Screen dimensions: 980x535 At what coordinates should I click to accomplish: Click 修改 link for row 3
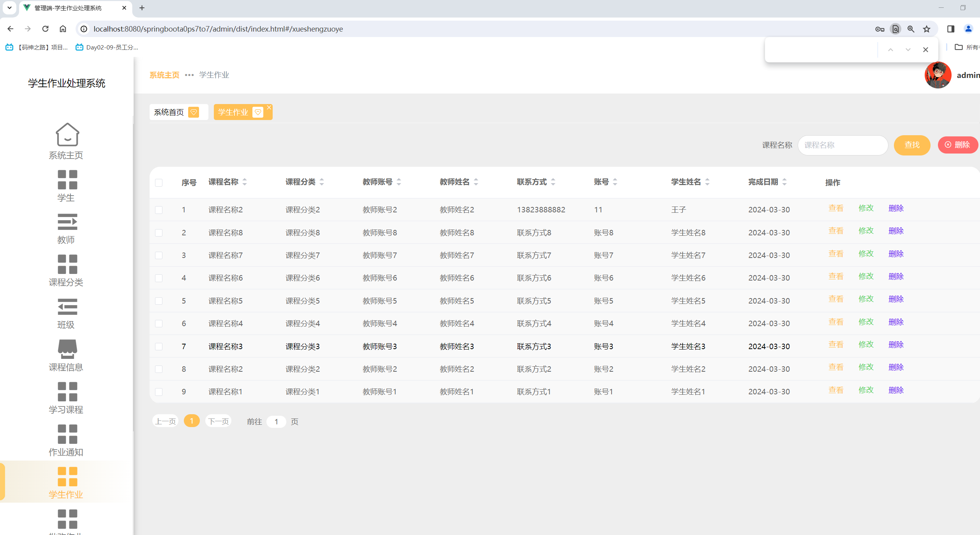click(866, 254)
